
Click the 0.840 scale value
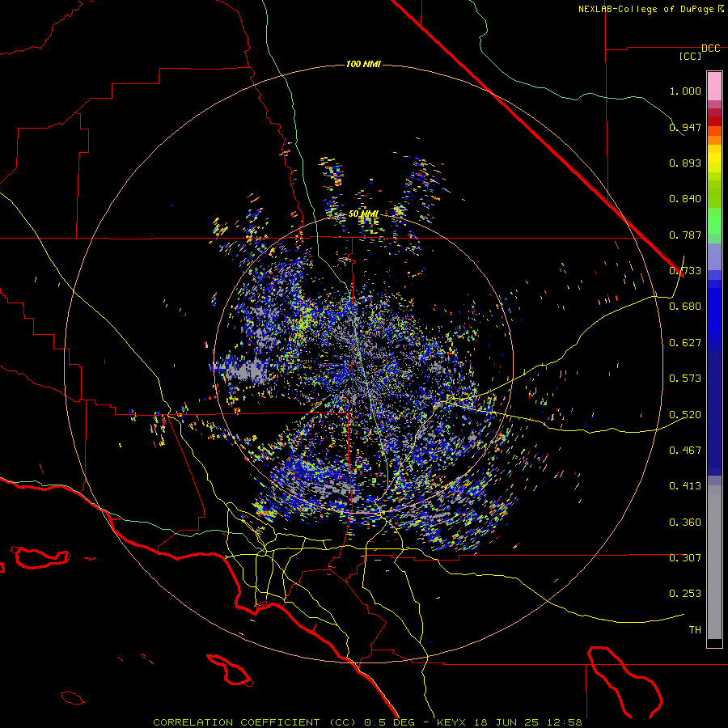coord(685,199)
